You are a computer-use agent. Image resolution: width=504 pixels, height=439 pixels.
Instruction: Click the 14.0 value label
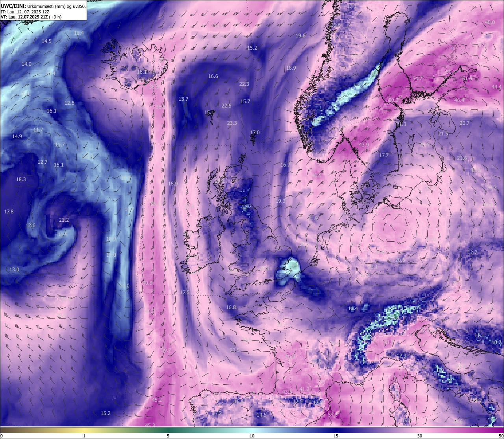pyautogui.click(x=26, y=64)
